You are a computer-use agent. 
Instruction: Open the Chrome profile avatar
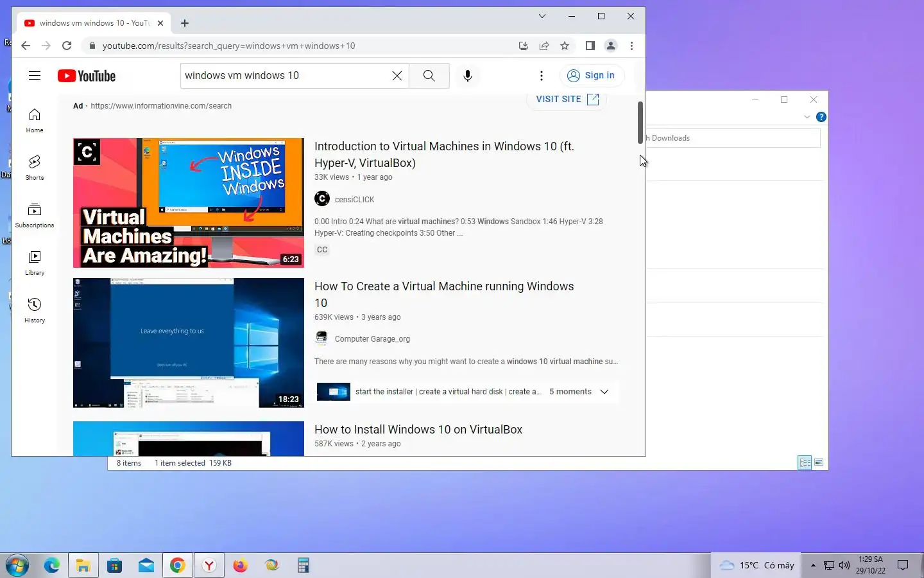(611, 46)
